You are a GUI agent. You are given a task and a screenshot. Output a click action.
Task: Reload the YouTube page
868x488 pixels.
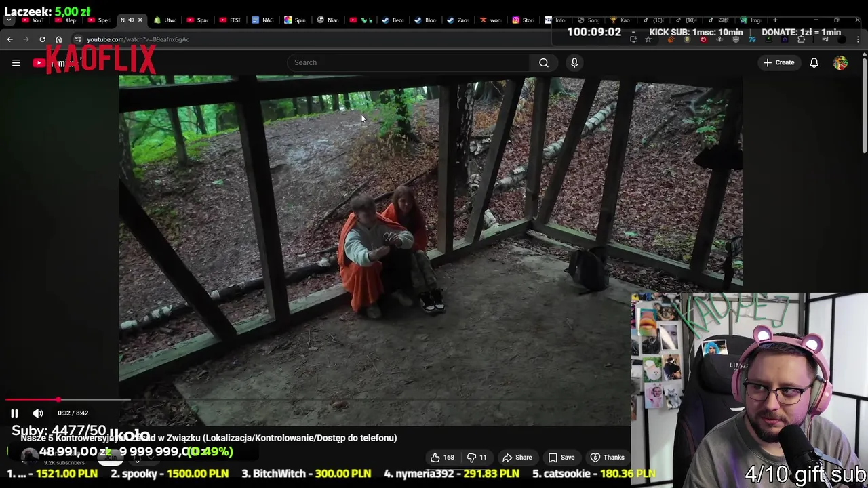coord(42,39)
